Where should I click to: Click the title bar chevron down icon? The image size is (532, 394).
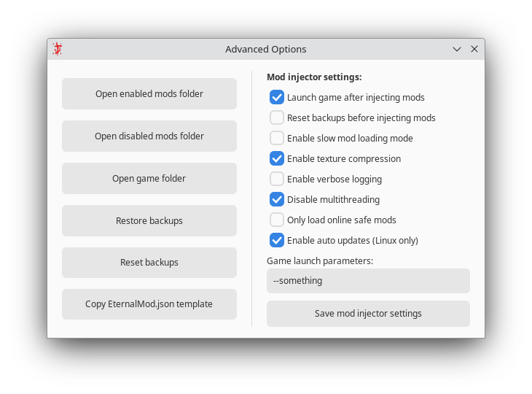(457, 50)
